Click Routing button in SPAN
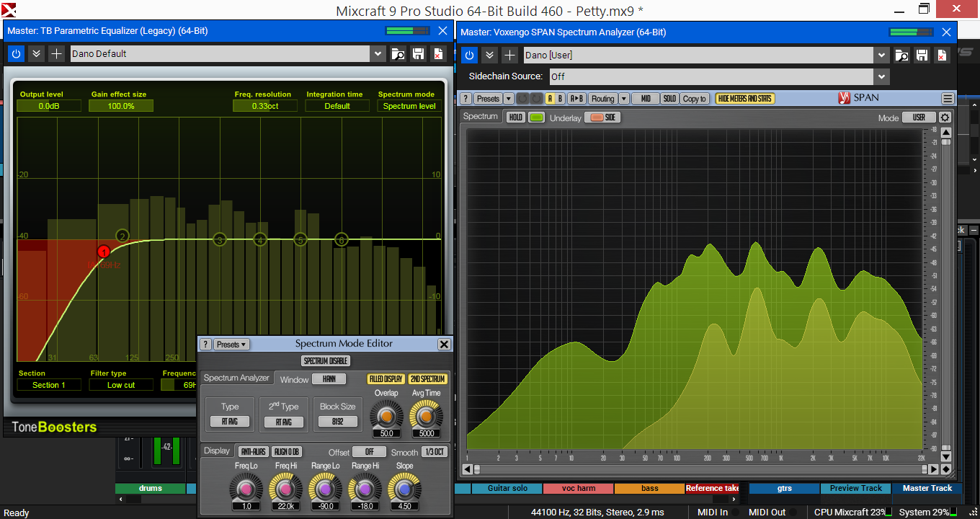This screenshot has height=519, width=980. pyautogui.click(x=603, y=99)
